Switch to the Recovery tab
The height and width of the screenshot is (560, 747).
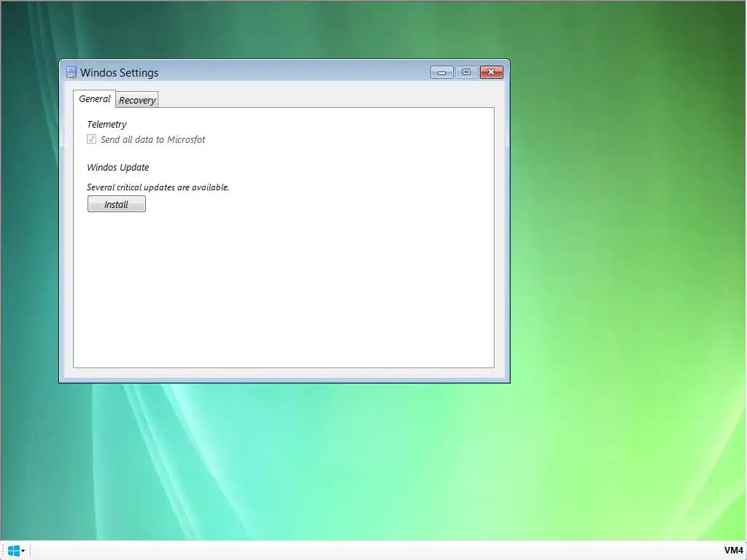[137, 100]
